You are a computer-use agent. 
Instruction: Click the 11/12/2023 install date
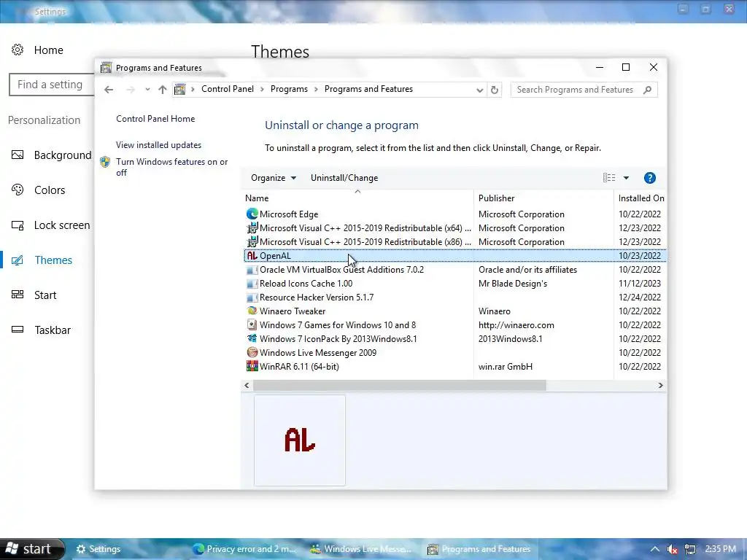click(639, 284)
